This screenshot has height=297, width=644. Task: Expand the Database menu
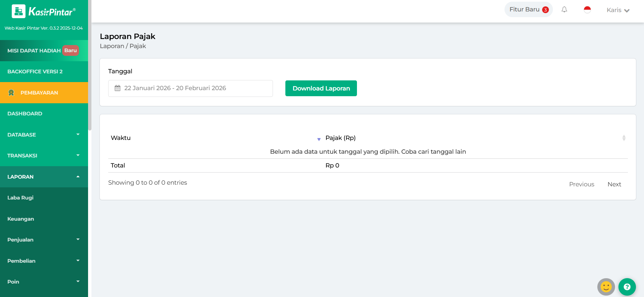click(x=44, y=135)
